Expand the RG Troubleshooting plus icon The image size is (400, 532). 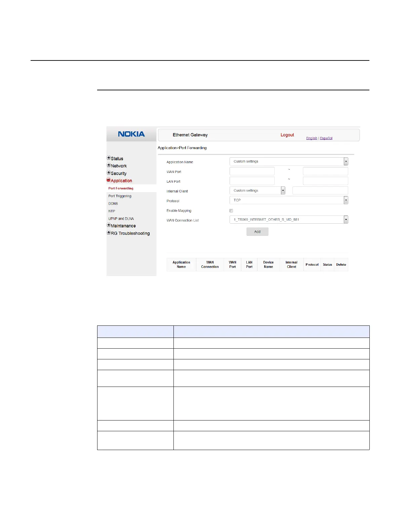109,232
